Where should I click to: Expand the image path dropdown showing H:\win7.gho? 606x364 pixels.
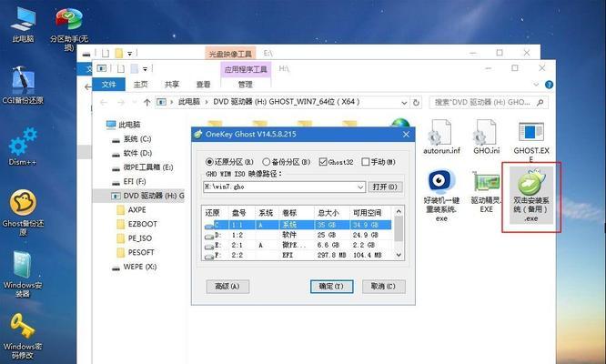pyautogui.click(x=360, y=187)
